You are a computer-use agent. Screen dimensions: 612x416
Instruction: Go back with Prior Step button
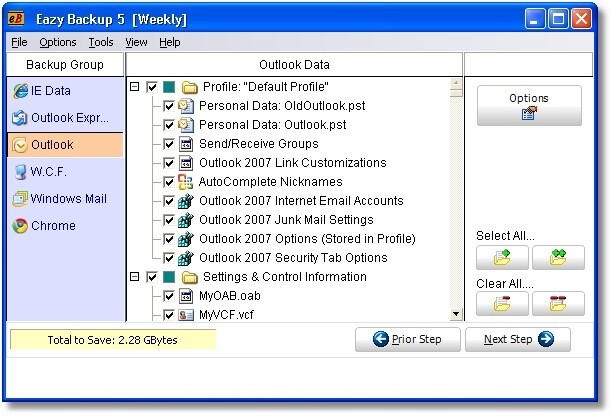coord(407,340)
